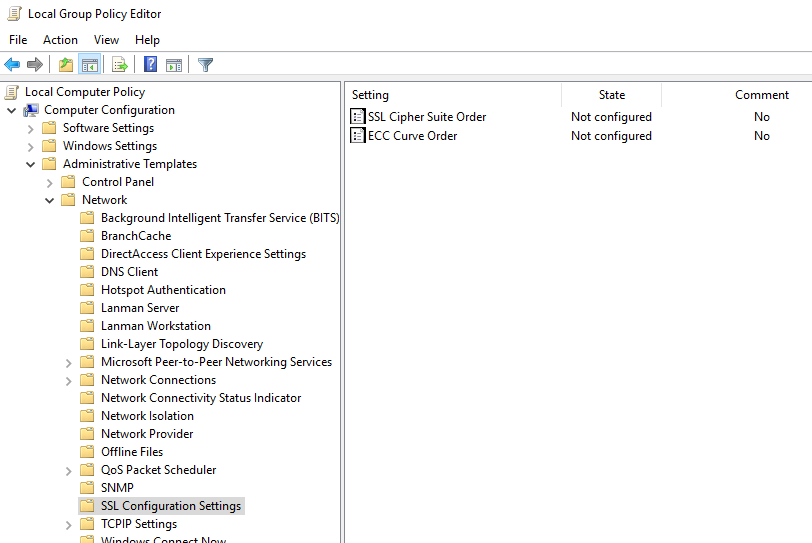Click the No comment cell for SSL Cipher Suite Order
The height and width of the screenshot is (543, 812).
coord(762,116)
